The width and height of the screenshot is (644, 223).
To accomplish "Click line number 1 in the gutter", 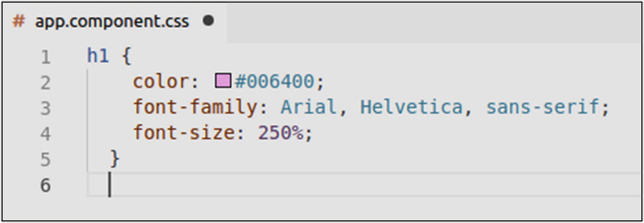I will (45, 57).
